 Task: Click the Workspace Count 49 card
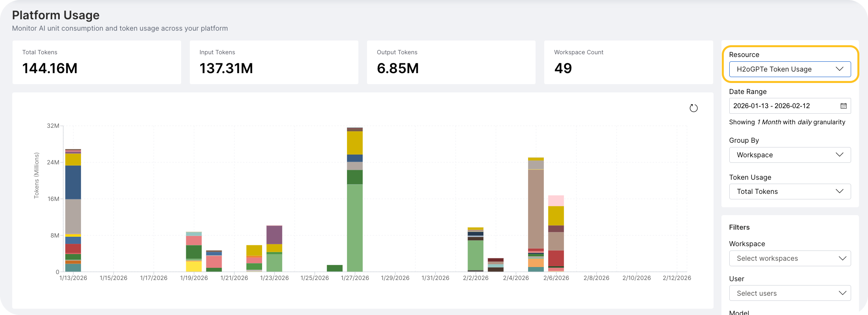[x=628, y=62]
